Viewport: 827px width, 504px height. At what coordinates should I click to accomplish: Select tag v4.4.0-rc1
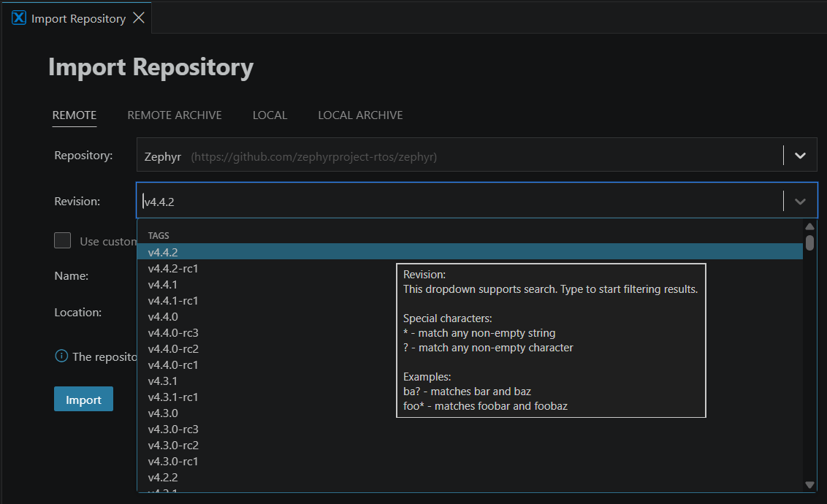[470, 364]
